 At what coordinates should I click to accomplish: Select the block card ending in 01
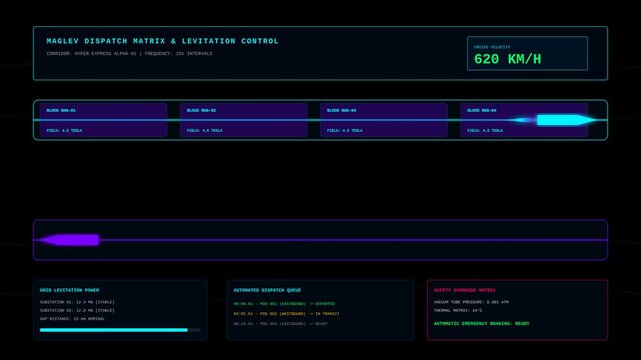(x=103, y=120)
